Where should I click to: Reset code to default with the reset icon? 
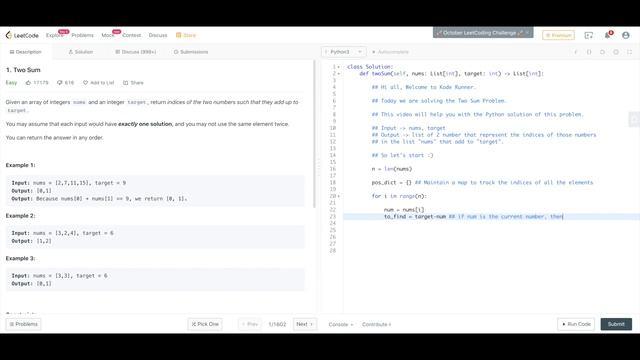pyautogui.click(x=602, y=52)
